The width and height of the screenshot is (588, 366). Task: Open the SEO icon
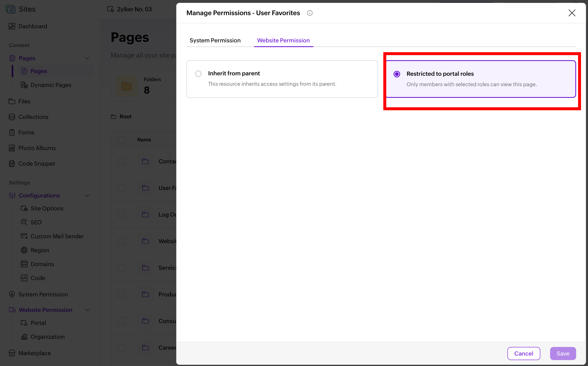pos(24,222)
